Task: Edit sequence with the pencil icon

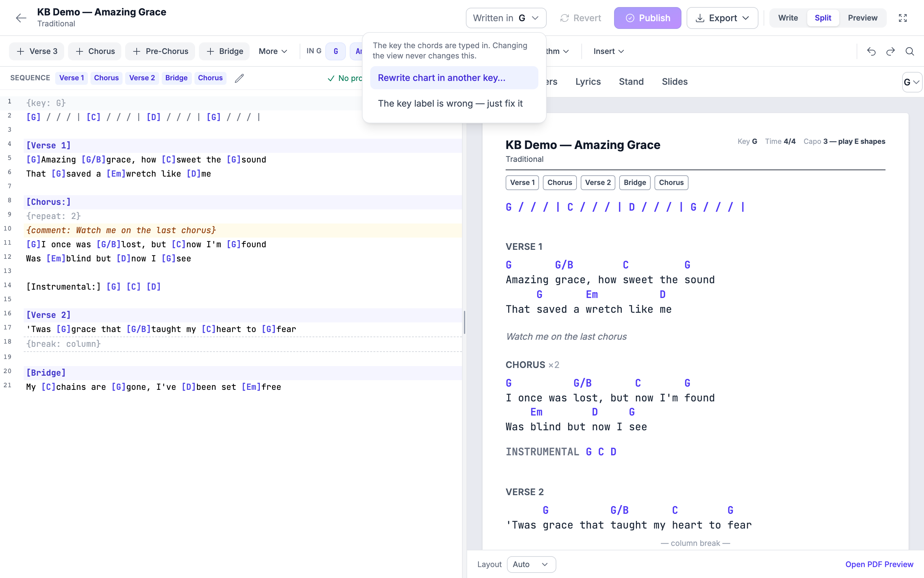Action: point(239,78)
